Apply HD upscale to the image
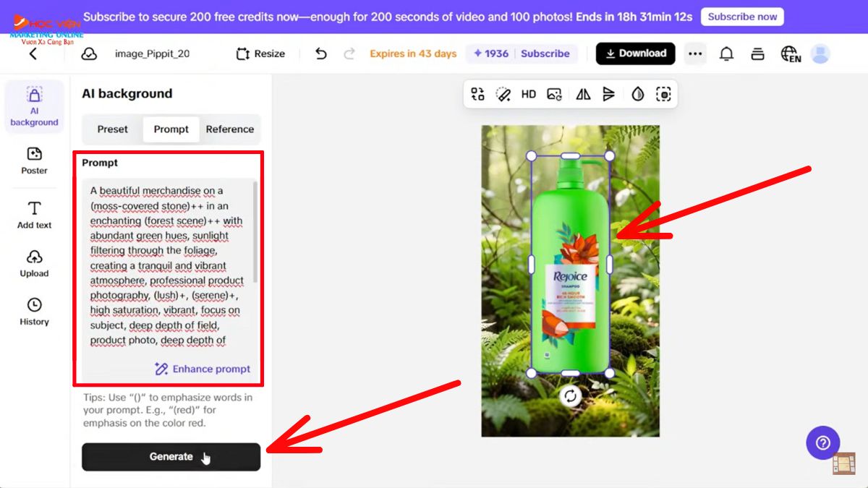The image size is (868, 488). 529,94
